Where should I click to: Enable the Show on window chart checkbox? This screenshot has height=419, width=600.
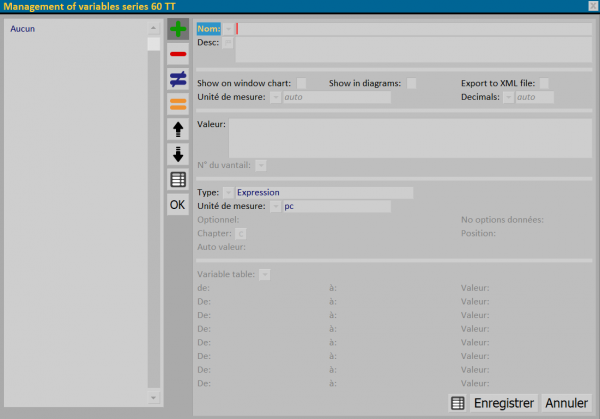(302, 83)
